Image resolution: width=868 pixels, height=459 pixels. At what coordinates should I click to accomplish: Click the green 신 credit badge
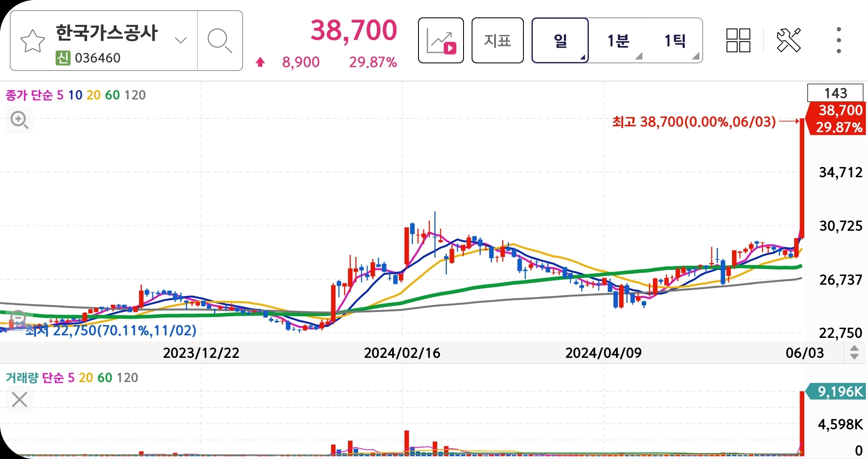[63, 58]
